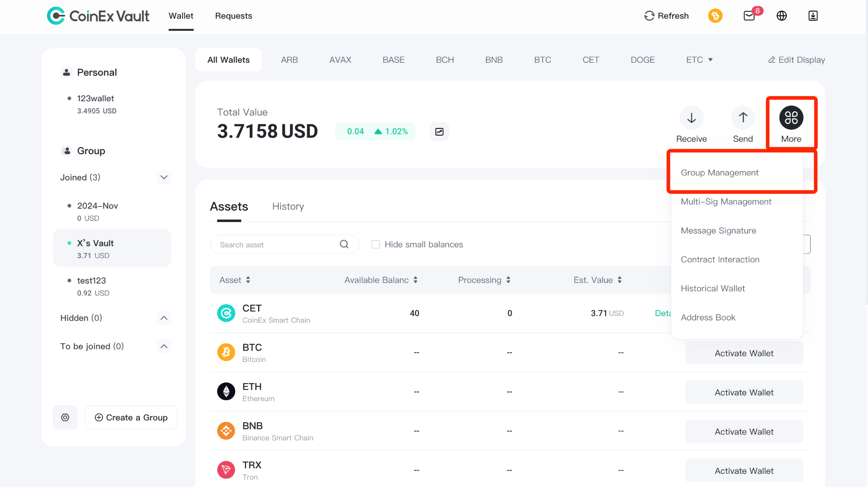This screenshot has width=868, height=487.
Task: Click the BNB coin icon
Action: 226,431
